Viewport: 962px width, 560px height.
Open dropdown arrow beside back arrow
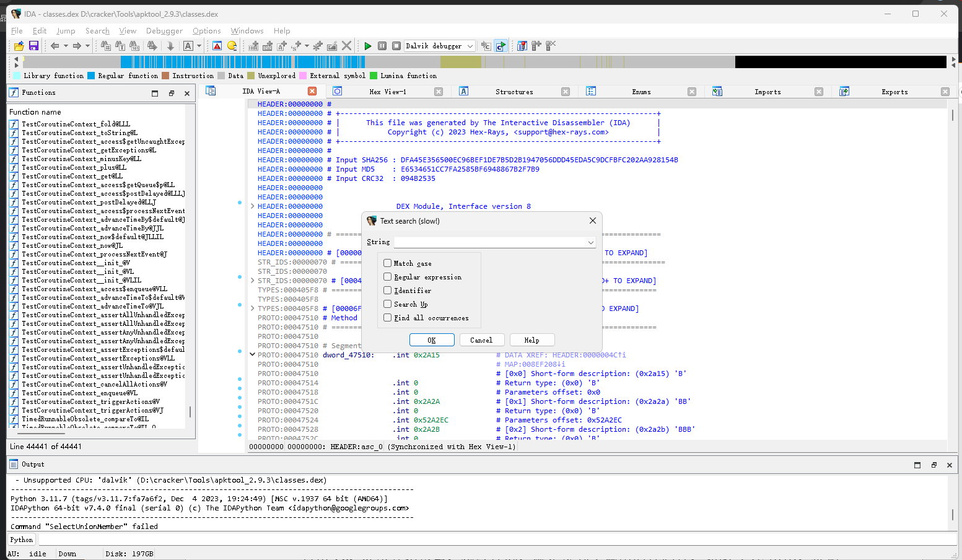click(66, 46)
